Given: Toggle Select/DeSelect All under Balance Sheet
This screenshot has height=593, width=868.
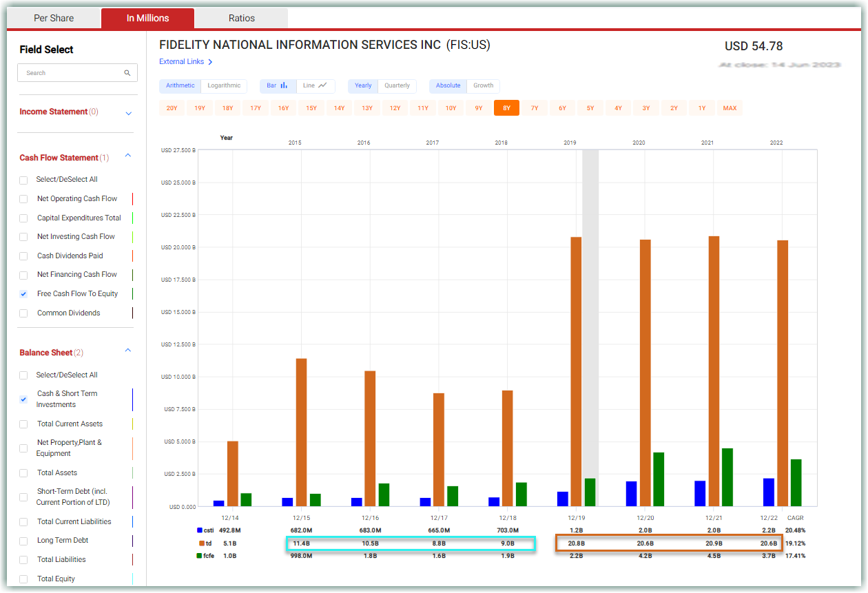Looking at the screenshot, I should coord(23,375).
